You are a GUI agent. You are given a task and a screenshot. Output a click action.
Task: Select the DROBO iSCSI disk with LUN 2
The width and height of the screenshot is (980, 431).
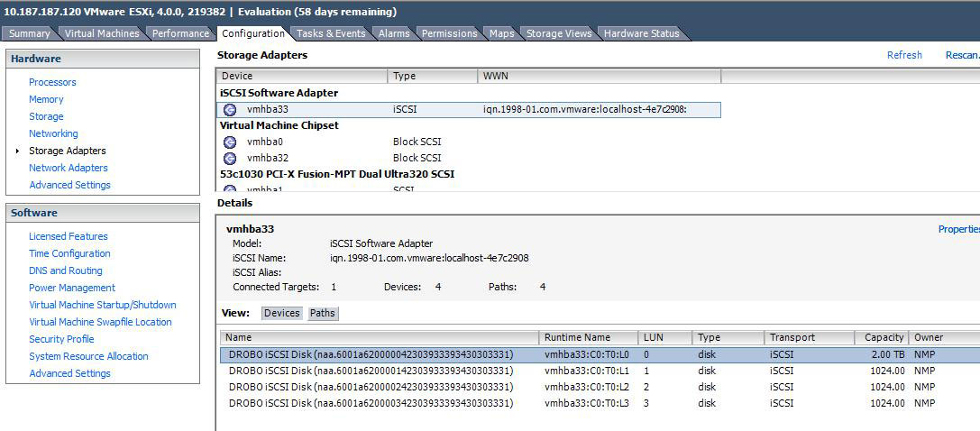371,387
